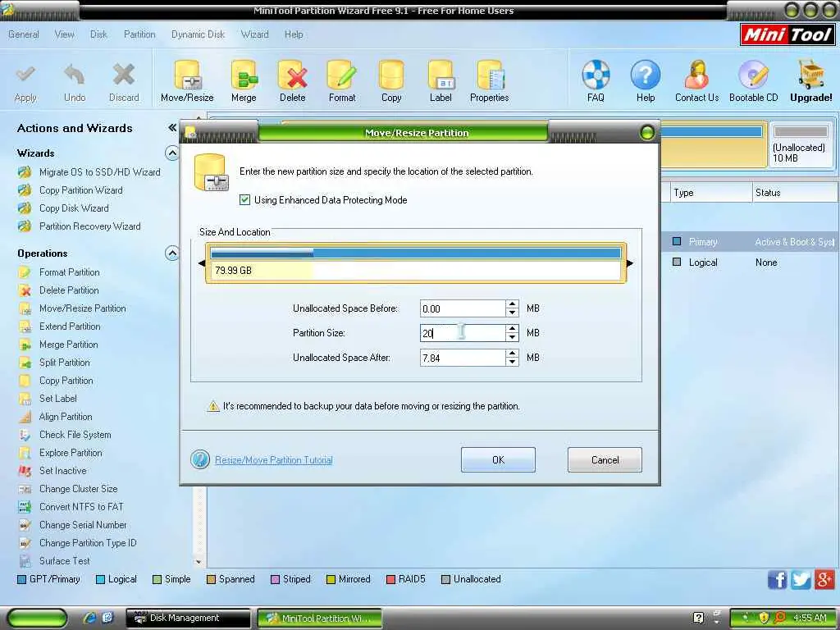Open the Google Plus share icon
Viewport: 840px width, 630px height.
824,579
